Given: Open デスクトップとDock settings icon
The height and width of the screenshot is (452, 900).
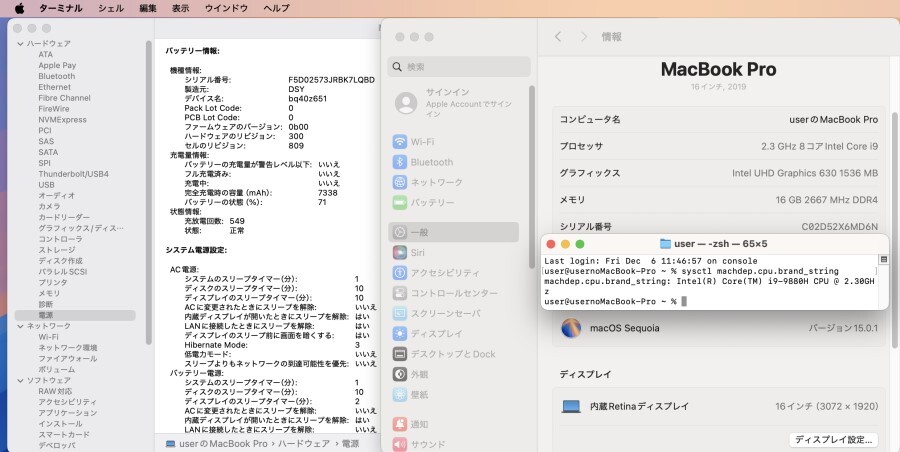Looking at the screenshot, I should (x=400, y=354).
